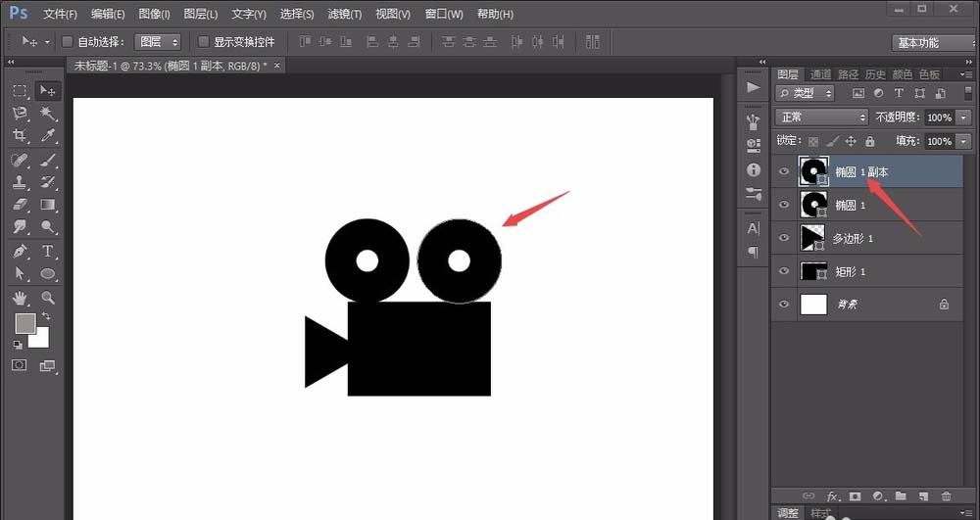The width and height of the screenshot is (980, 520).
Task: Swap foreground and background colors
Action: (x=46, y=316)
